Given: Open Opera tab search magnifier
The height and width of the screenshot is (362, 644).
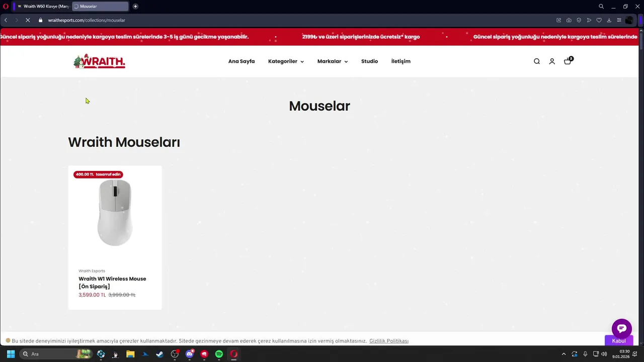Looking at the screenshot, I should pos(601,7).
